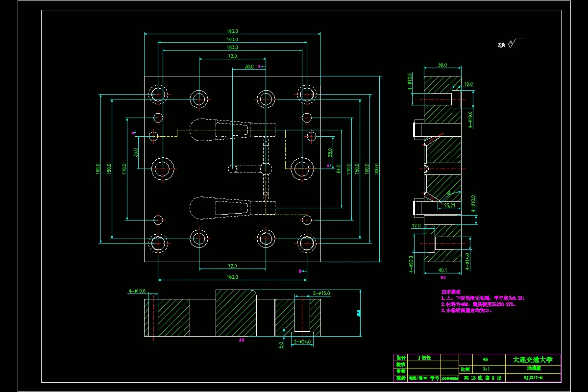
Task: Click the 学号 label cell
Action: 434,378
